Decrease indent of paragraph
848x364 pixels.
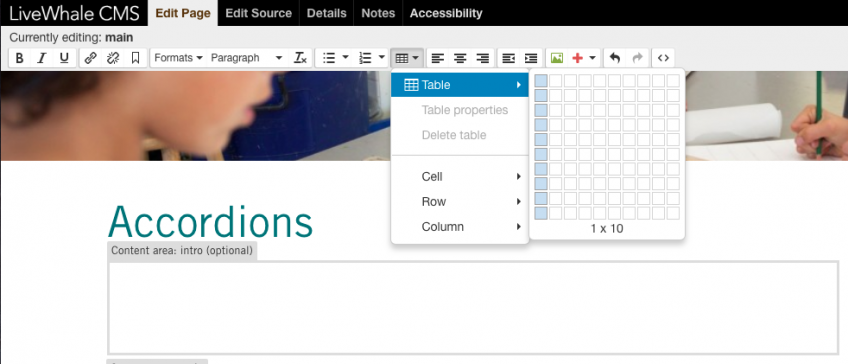pyautogui.click(x=509, y=58)
